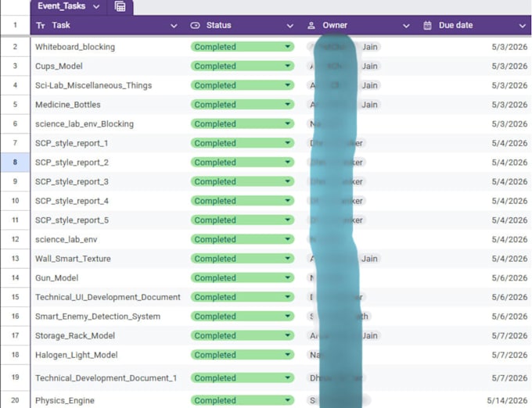Open status dropdown for SCP_style_report_5
This screenshot has width=532, height=408.
[288, 220]
